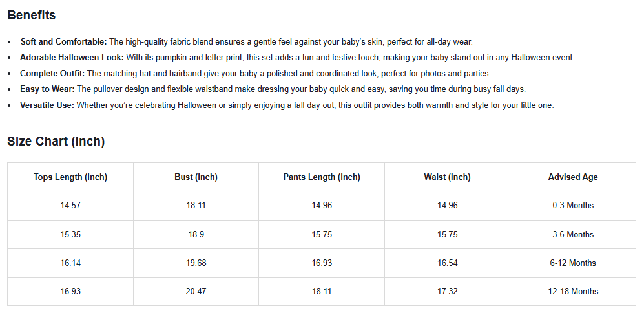Click the 0-3 Months age cell
This screenshot has width=644, height=317.
point(573,206)
